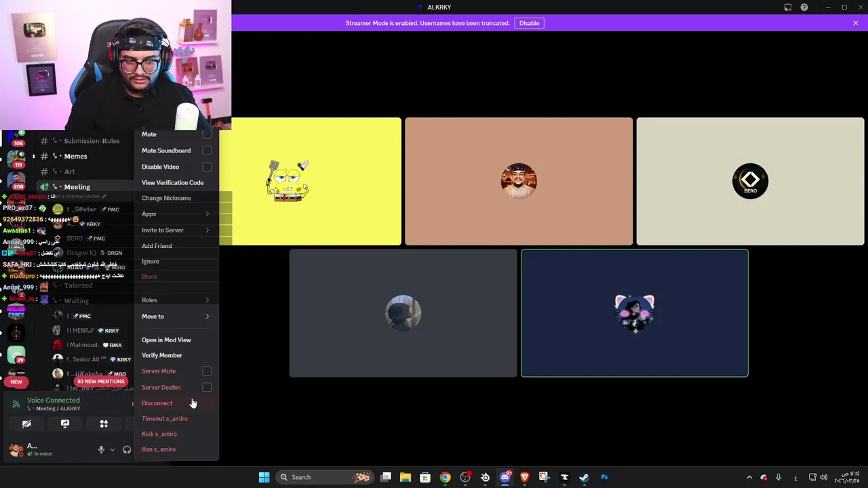Click the NEW servers indicator pill
Screen dimensions: 868x488
point(16,382)
